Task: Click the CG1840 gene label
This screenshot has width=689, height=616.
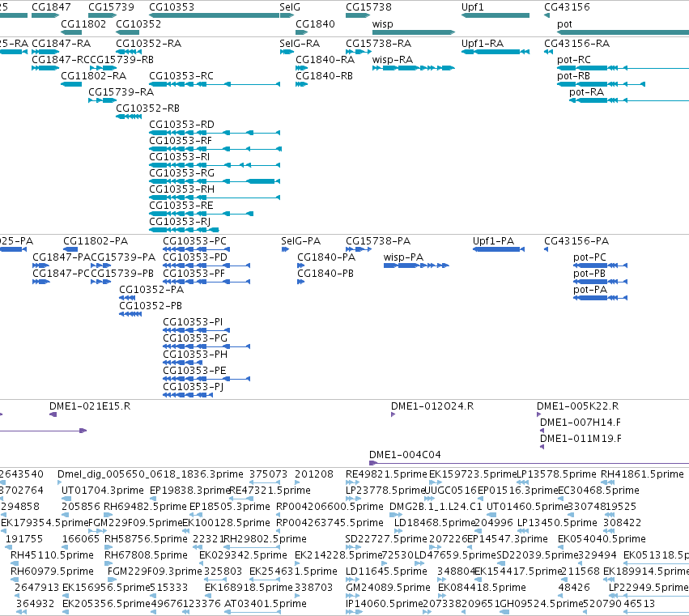Action: click(x=316, y=23)
